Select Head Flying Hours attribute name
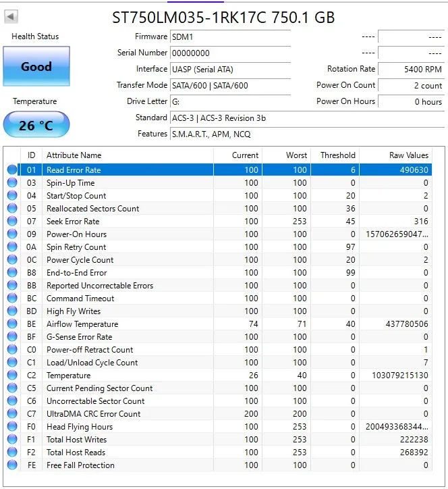 click(x=80, y=427)
